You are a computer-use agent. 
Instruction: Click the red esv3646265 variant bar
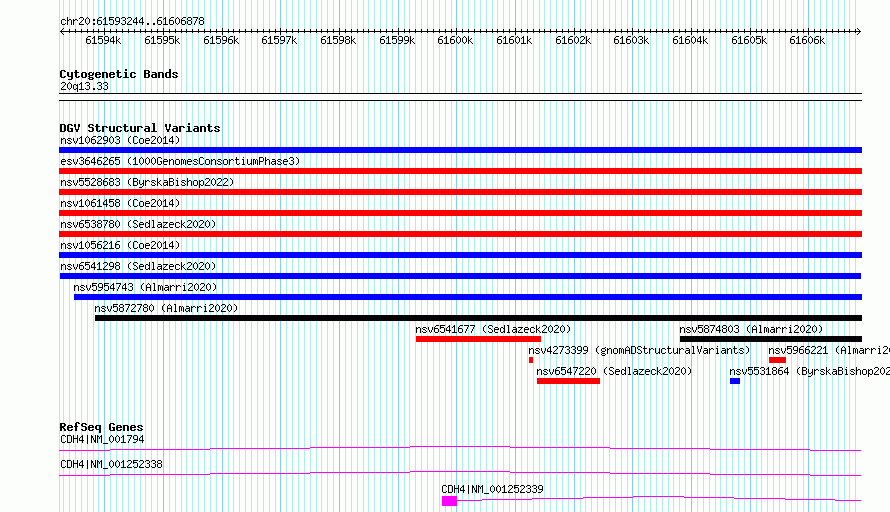point(460,171)
